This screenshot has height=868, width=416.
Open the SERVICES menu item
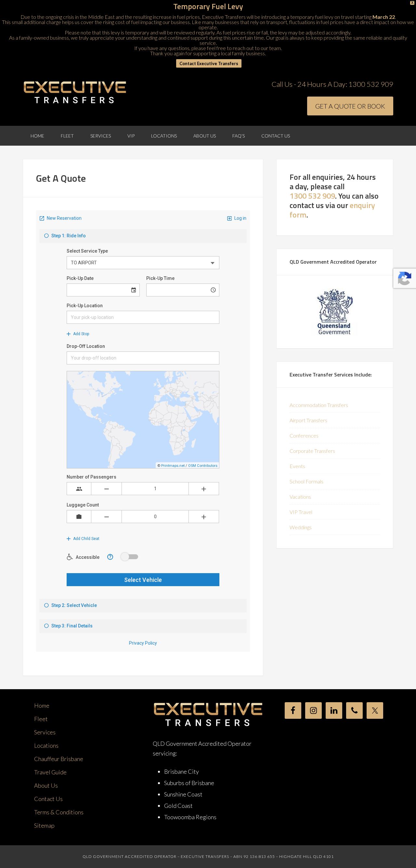[100, 136]
